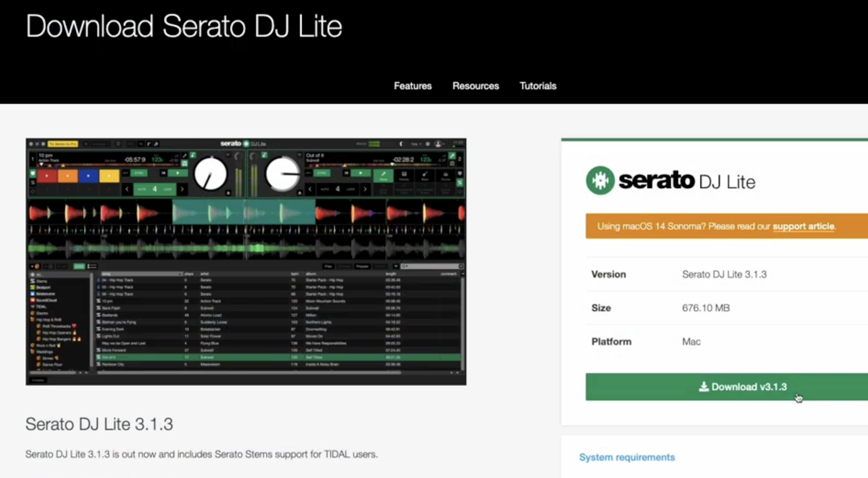Image resolution: width=868 pixels, height=478 pixels.
Task: Open the Help dropdown in Serato's top bar
Action: pyautogui.click(x=415, y=144)
